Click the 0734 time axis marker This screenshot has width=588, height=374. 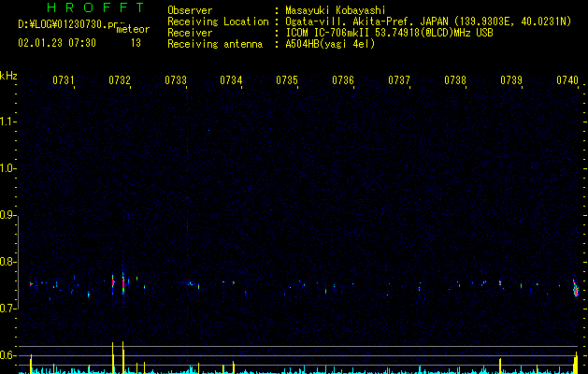coord(231,80)
